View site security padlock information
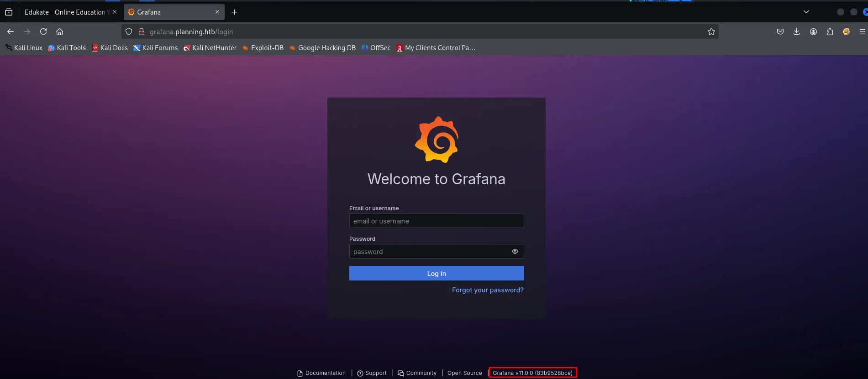This screenshot has height=379, width=868. [142, 31]
